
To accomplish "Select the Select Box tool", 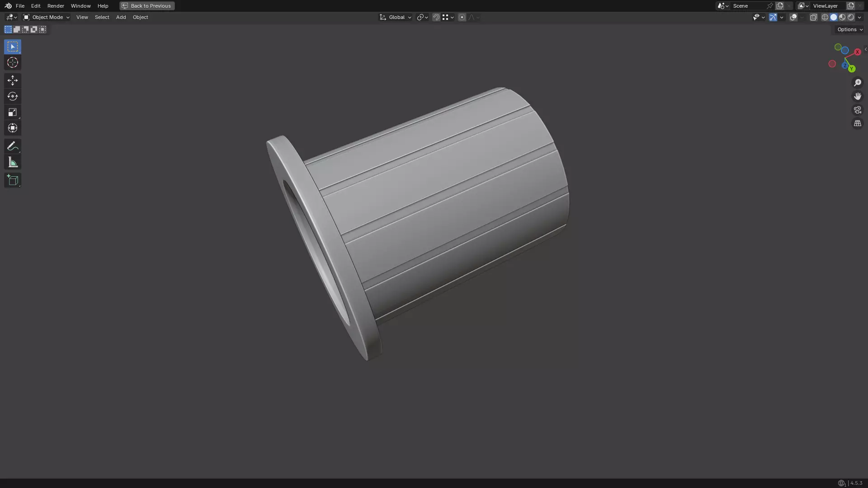I will point(13,47).
